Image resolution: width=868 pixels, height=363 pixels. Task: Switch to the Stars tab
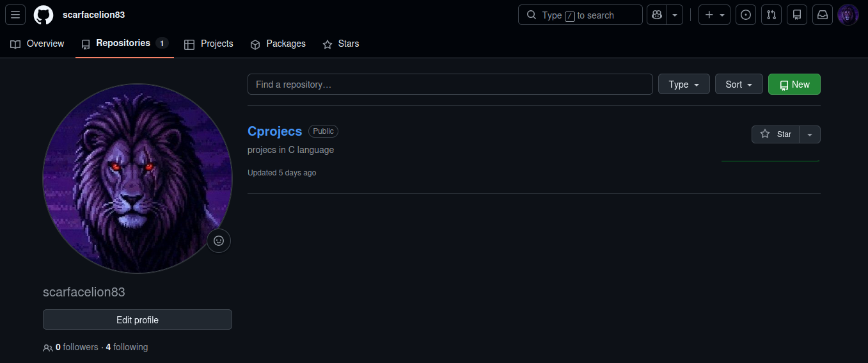pyautogui.click(x=341, y=44)
